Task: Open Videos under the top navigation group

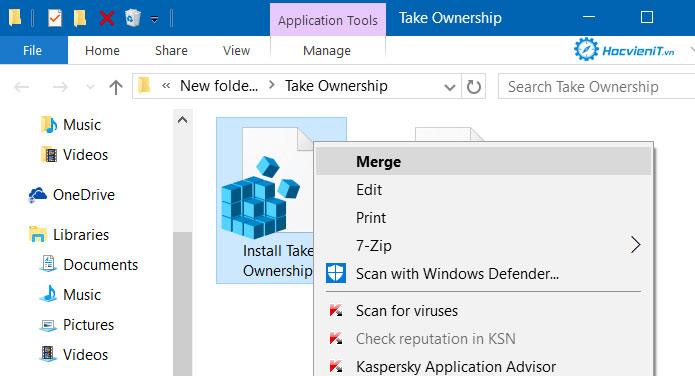Action: pyautogui.click(x=74, y=155)
